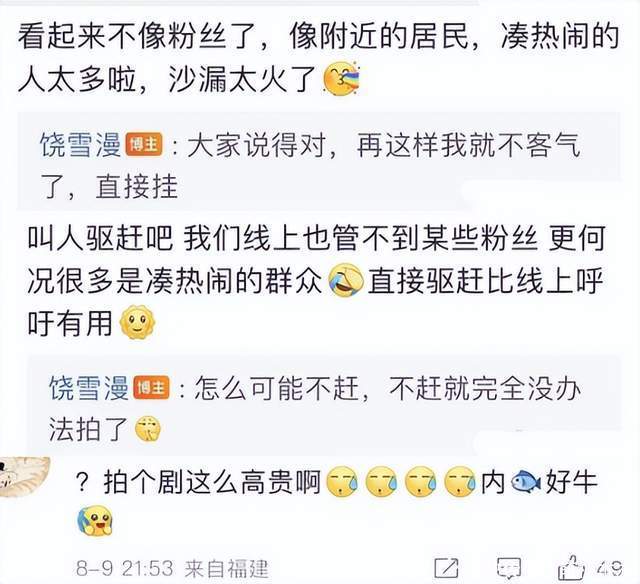The image size is (640, 584).
Task: Click the laughing-crying emoji
Action: tap(346, 280)
